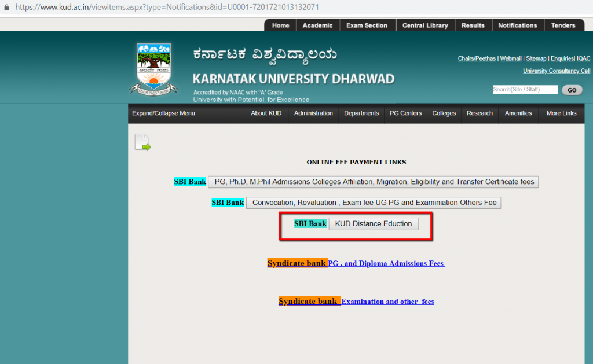Click the KUD Distance Eduction payment button
Viewport: 593px width, 364px height.
pyautogui.click(x=373, y=224)
